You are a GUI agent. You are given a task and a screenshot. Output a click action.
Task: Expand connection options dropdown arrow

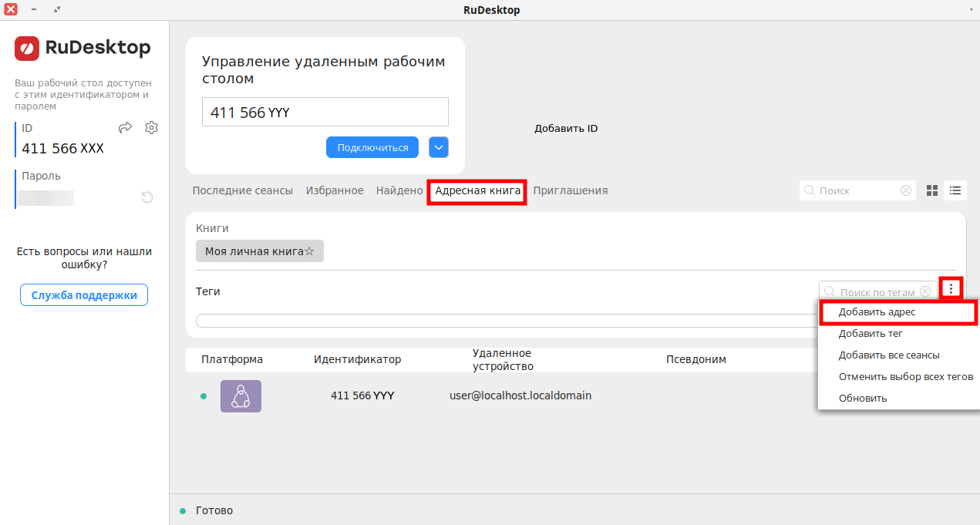[x=438, y=147]
